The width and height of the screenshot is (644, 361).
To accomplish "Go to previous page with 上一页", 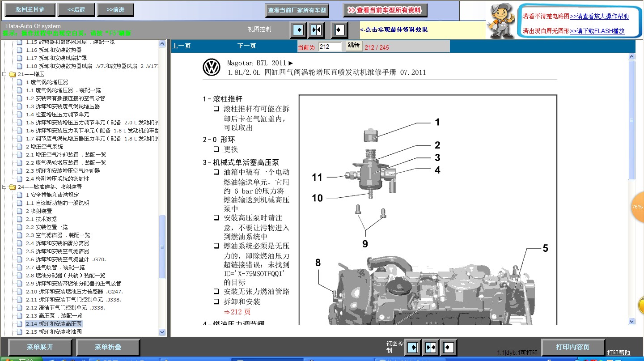I will [182, 46].
